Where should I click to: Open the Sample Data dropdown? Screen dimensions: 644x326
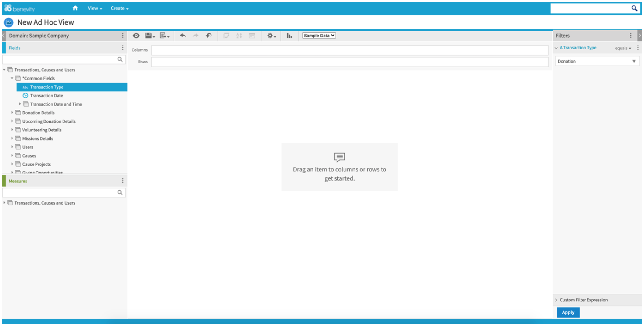(x=319, y=36)
